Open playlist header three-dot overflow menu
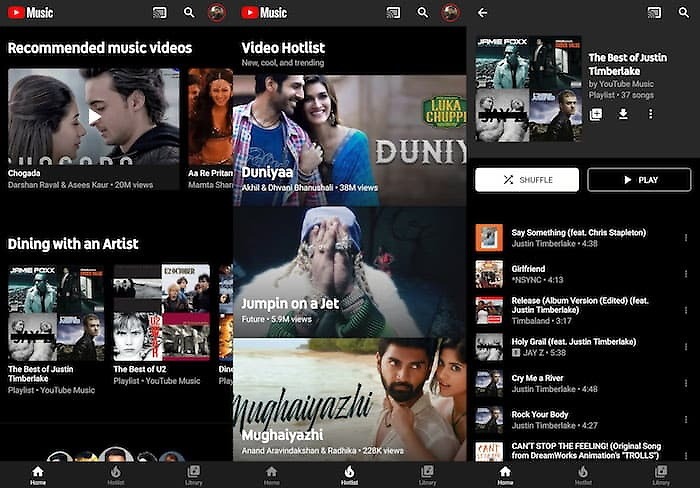Viewport: 700px width, 488px height. (650, 114)
